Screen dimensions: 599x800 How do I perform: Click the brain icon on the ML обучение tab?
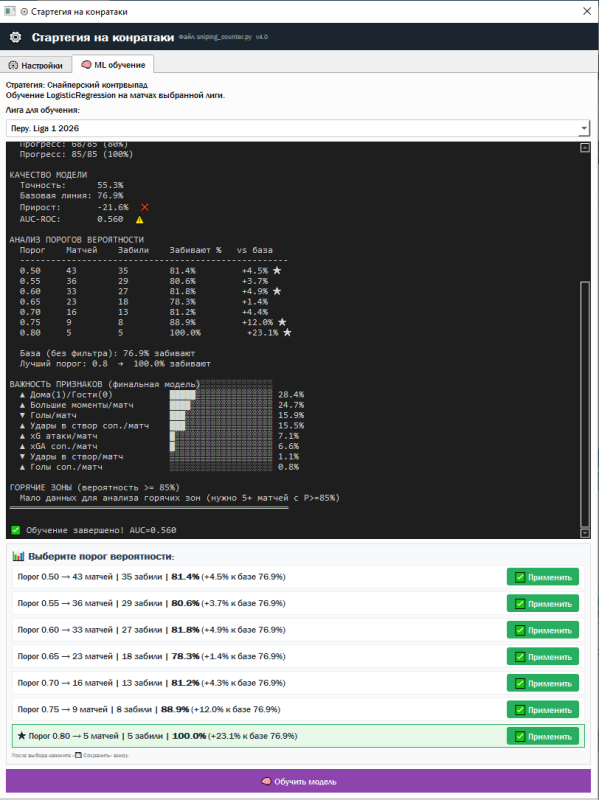(86, 65)
